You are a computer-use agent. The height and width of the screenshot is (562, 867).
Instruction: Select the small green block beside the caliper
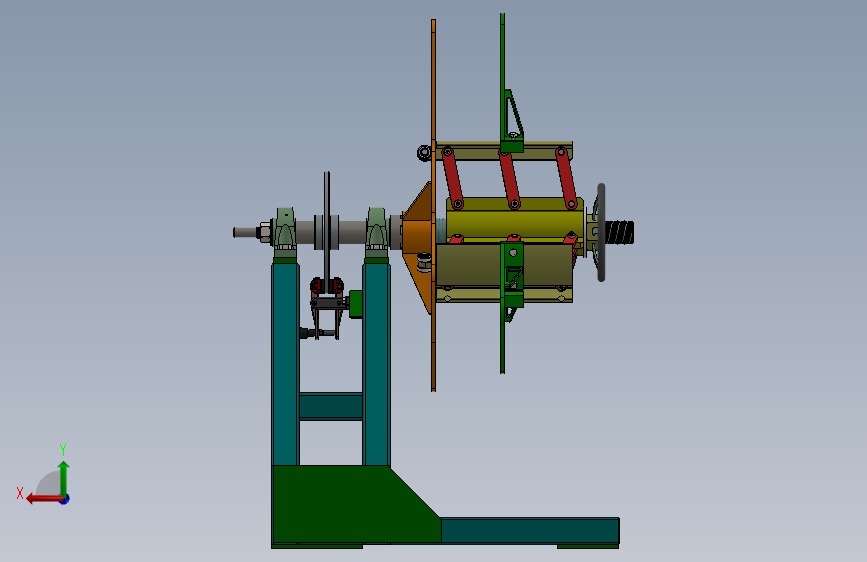(x=356, y=304)
